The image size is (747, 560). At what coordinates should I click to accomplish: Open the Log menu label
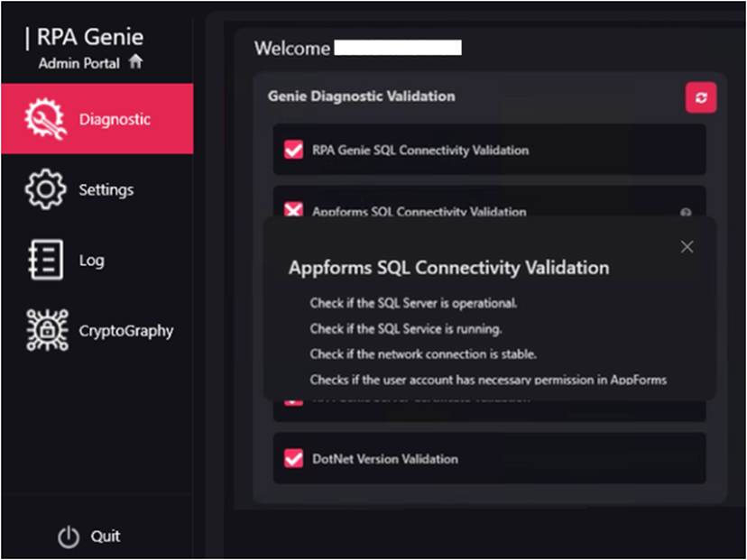91,261
